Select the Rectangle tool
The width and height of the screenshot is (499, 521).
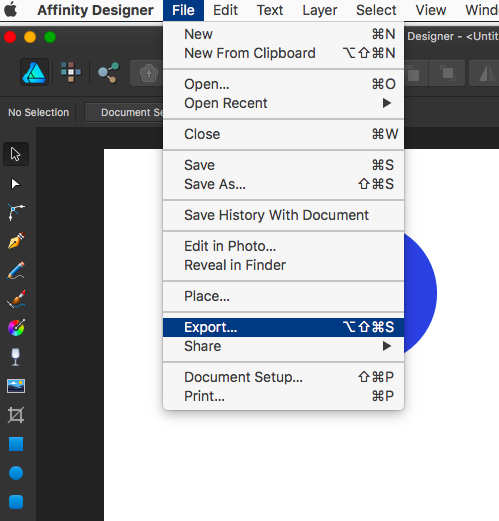pyautogui.click(x=16, y=444)
